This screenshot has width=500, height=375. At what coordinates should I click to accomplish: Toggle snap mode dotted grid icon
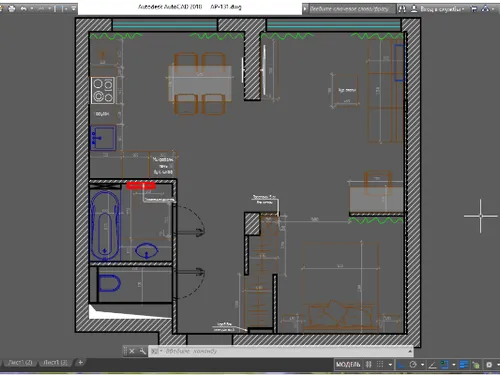380,365
